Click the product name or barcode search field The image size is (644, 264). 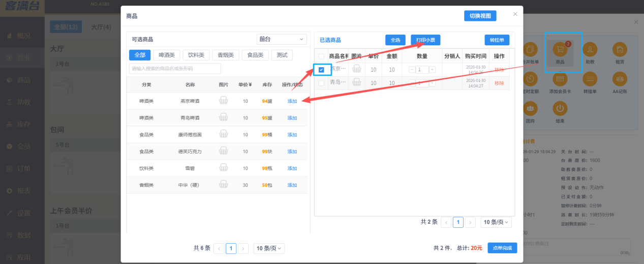[x=175, y=68]
